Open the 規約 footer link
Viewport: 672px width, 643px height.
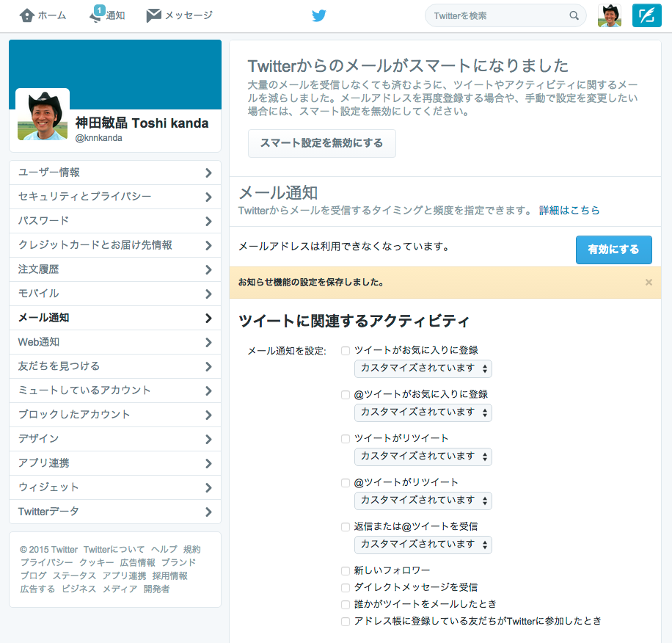192,549
